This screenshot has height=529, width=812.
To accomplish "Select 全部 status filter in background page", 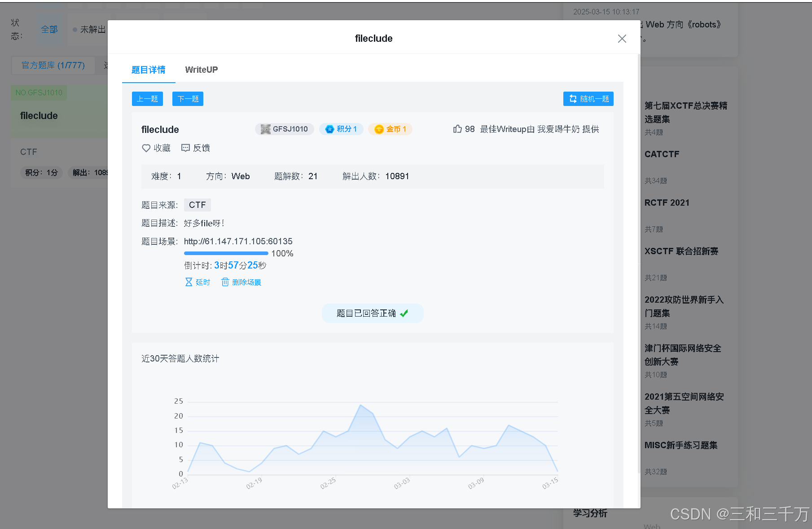I will coord(49,30).
